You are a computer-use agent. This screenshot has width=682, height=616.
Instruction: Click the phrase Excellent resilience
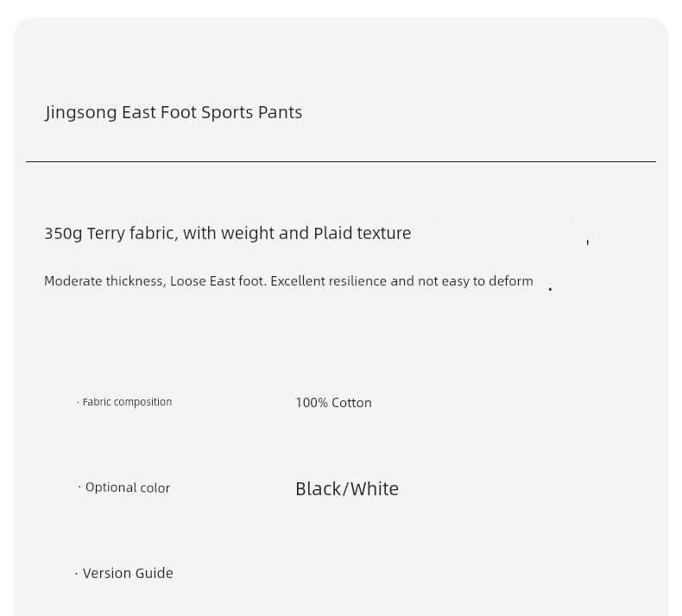(329, 281)
